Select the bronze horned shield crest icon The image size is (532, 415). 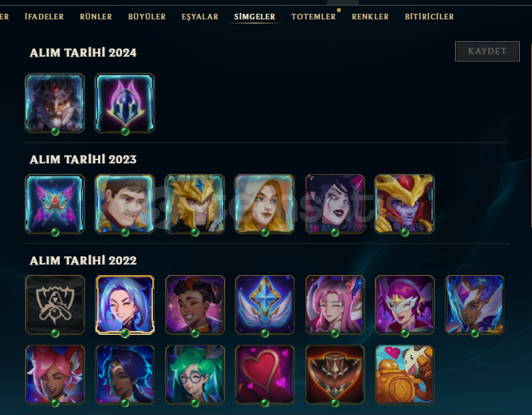[335, 375]
